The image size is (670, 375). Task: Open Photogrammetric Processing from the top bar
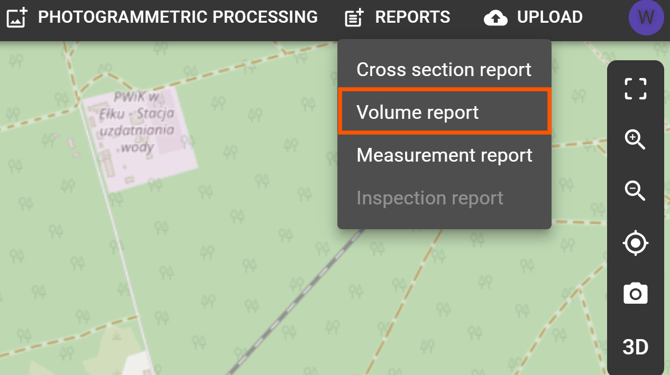[x=178, y=18]
